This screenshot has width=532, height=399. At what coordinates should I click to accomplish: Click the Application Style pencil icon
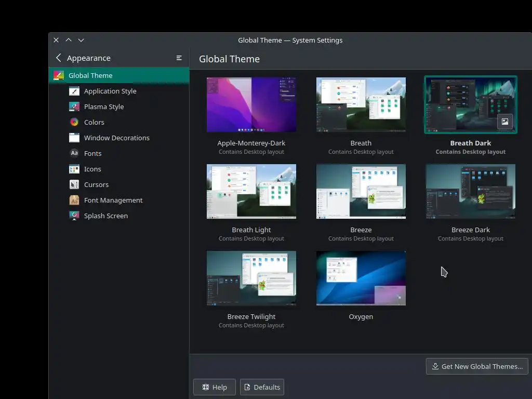74,91
